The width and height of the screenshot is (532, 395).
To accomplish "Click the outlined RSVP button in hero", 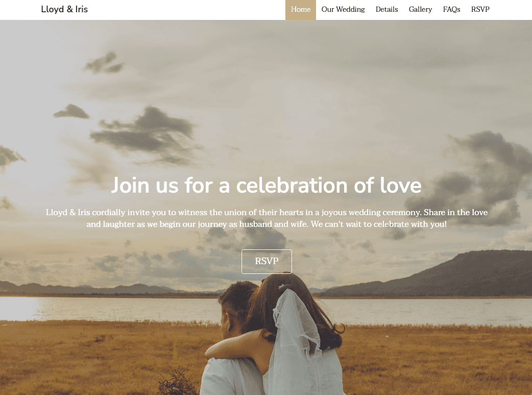I will pos(267,261).
